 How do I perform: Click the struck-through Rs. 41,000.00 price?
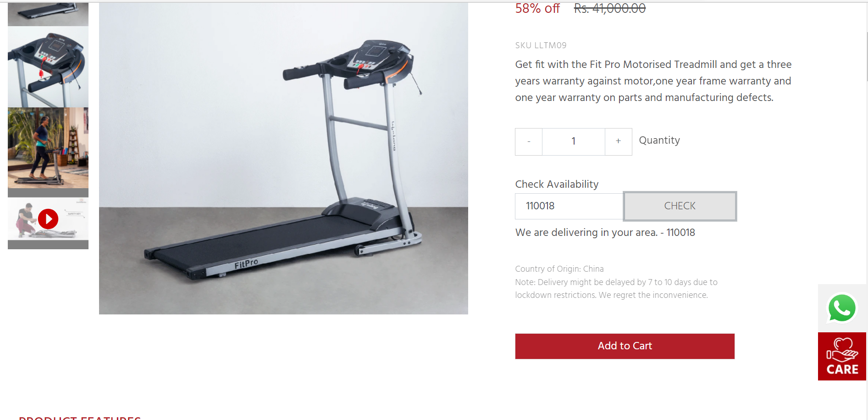(x=610, y=8)
